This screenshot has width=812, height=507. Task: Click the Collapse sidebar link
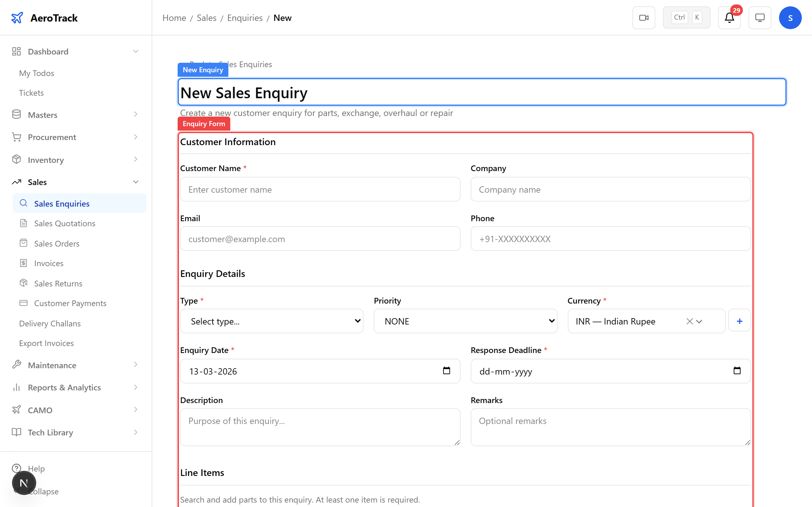pos(44,491)
